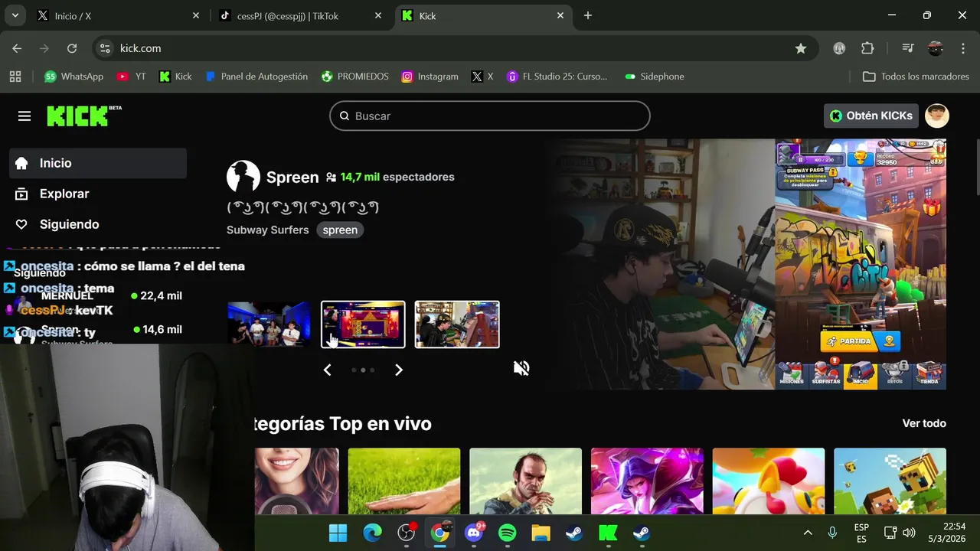This screenshot has width=980, height=551.
Task: Switch to the Inicio / X tab
Action: pos(119,15)
